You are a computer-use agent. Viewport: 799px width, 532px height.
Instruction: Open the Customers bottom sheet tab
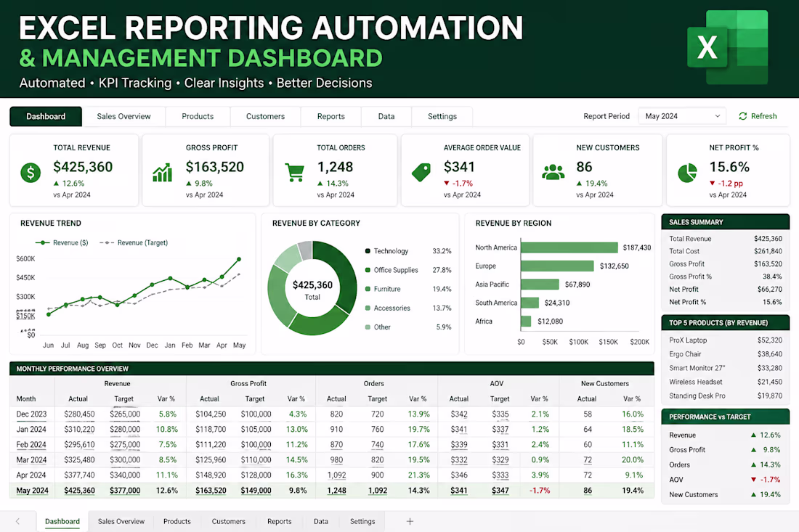pos(228,521)
